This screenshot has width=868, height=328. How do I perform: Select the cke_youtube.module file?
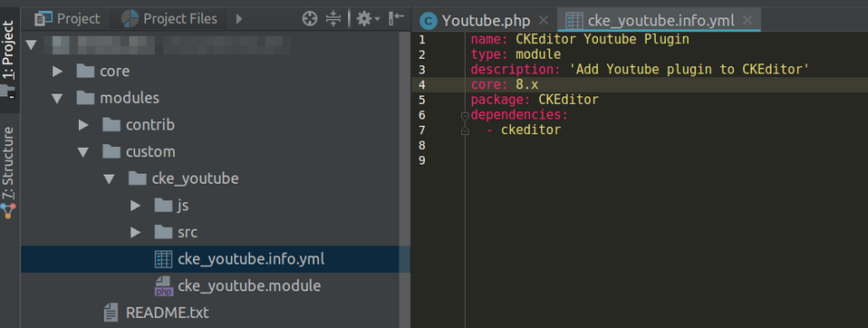coord(249,286)
